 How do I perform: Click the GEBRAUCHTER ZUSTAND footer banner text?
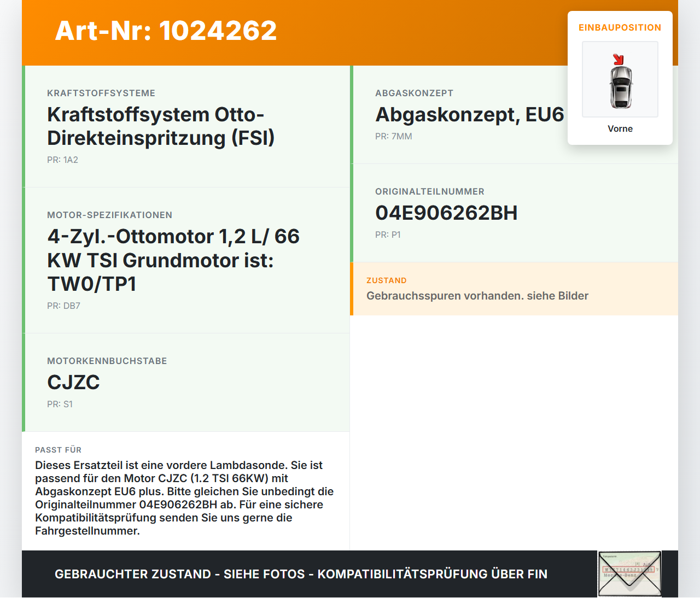pyautogui.click(x=301, y=574)
